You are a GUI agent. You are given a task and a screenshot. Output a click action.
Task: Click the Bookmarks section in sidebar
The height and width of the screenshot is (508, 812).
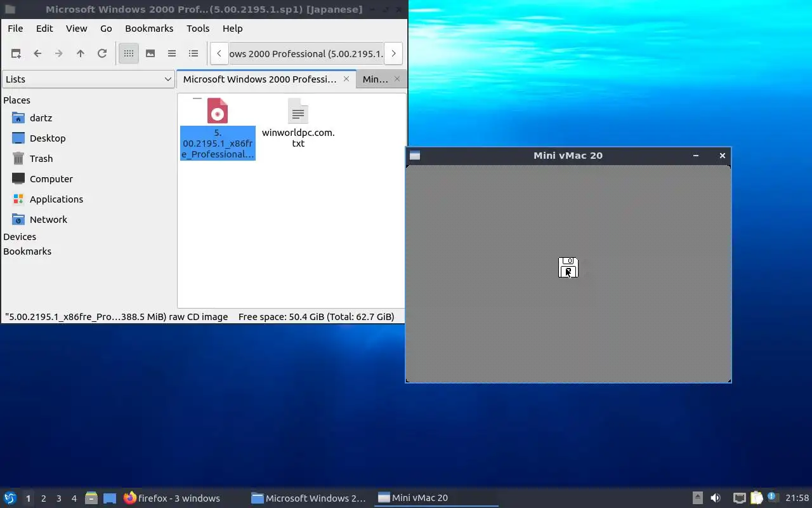(27, 251)
